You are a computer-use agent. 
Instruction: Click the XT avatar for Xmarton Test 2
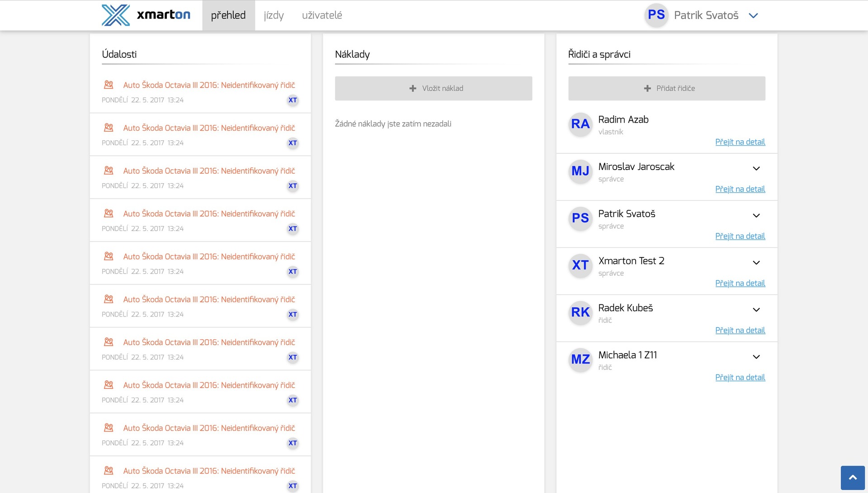580,265
